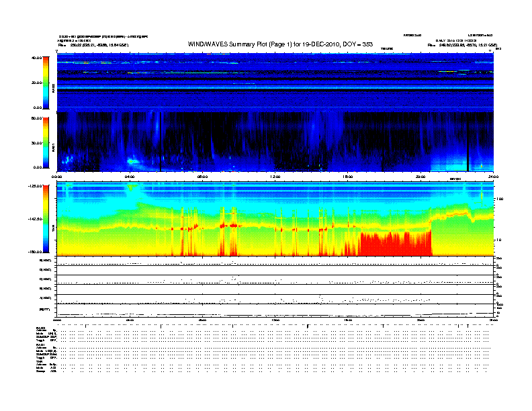Click the RAD1 heading in the status table
532x411 pixels.
tap(40, 345)
